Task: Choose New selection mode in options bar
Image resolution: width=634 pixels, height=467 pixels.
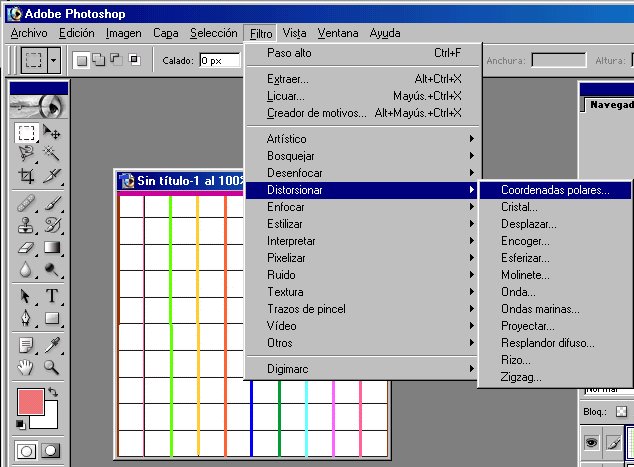Action: 82,61
